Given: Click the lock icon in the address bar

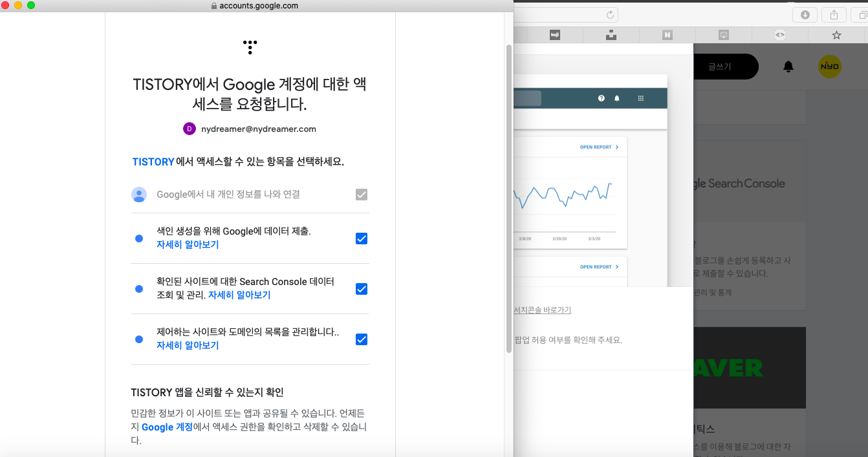Looking at the screenshot, I should click(214, 6).
